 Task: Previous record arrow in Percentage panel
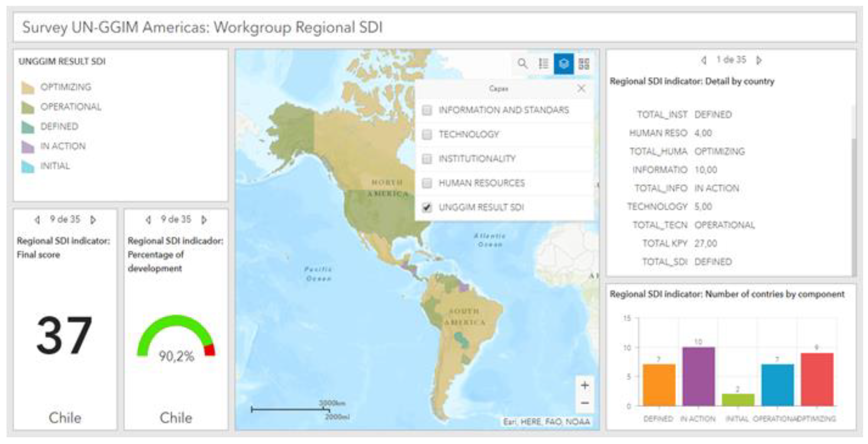(x=148, y=220)
